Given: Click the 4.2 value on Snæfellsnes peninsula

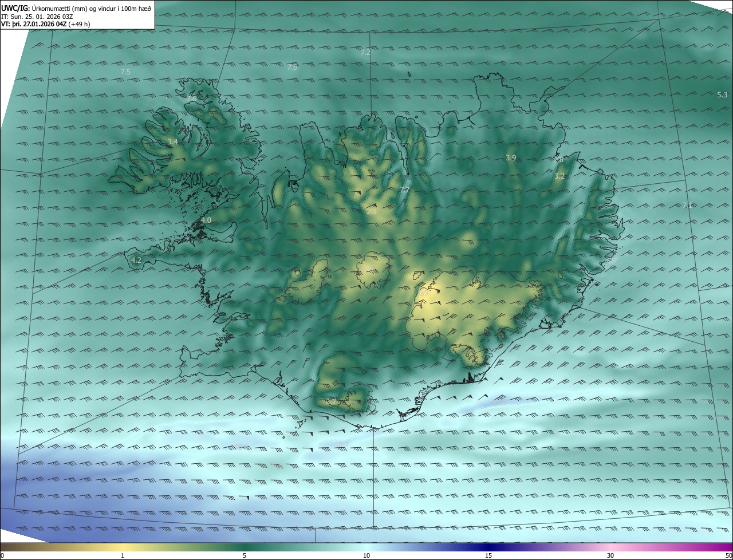Looking at the screenshot, I should point(136,260).
